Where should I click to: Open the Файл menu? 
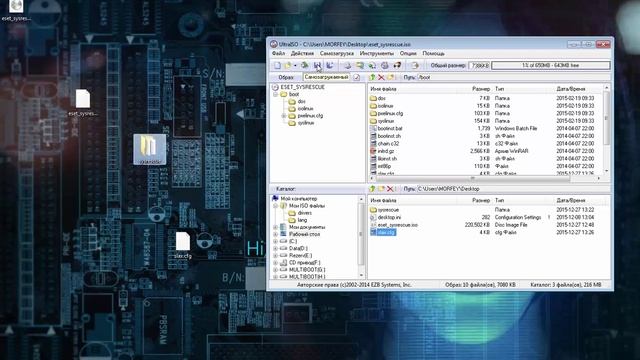[x=278, y=53]
